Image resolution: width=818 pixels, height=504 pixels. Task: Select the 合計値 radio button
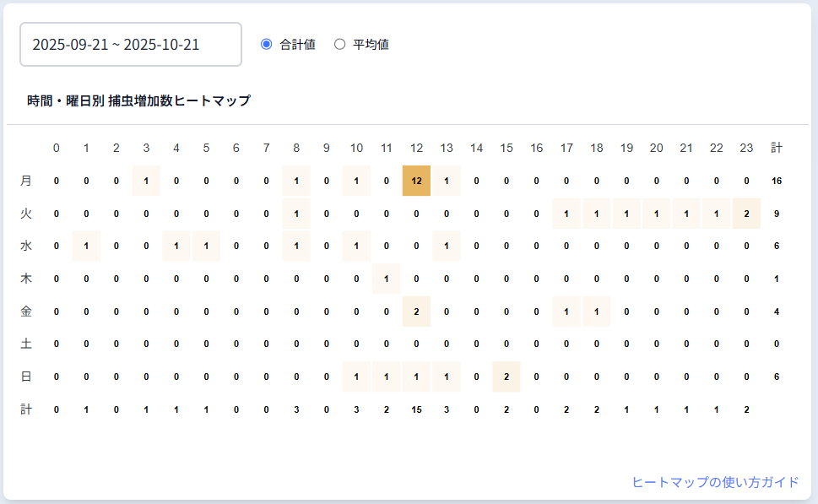tap(267, 44)
